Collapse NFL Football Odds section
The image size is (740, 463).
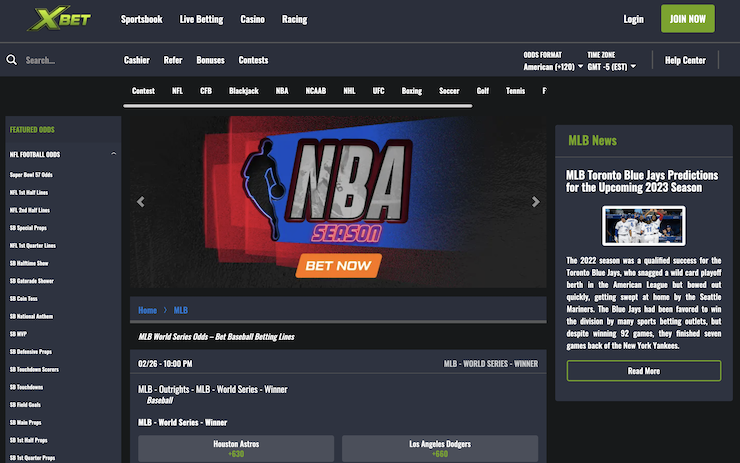click(x=113, y=154)
